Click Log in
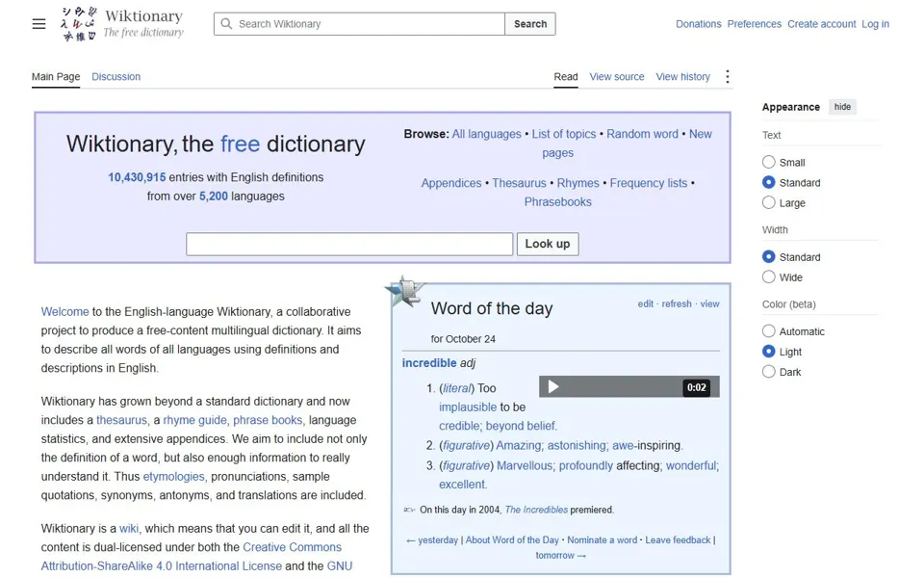The image size is (924, 578). pyautogui.click(x=875, y=23)
